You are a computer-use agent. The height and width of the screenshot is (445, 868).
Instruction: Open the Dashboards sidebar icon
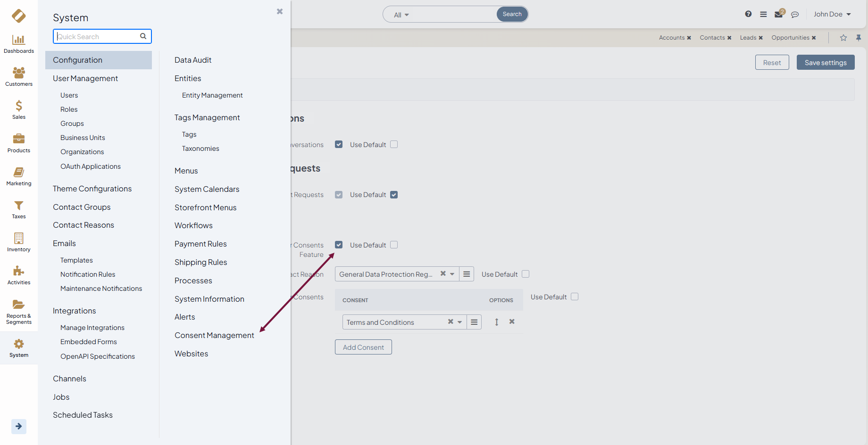pos(18,44)
